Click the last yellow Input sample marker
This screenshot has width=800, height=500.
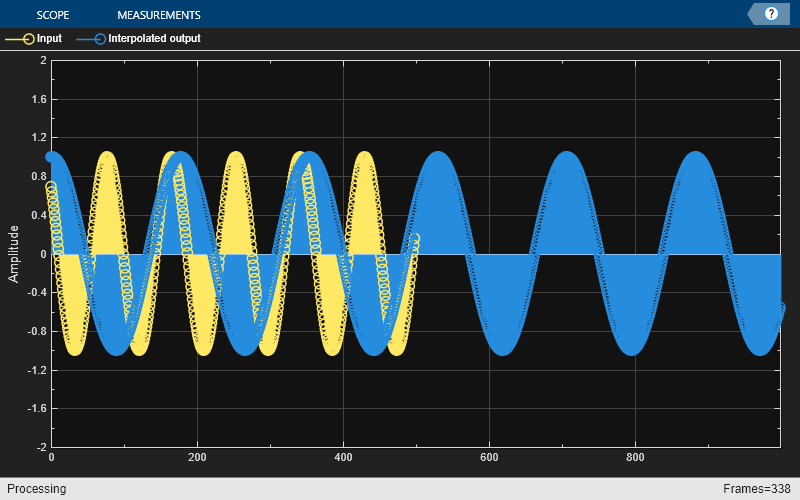[x=415, y=238]
